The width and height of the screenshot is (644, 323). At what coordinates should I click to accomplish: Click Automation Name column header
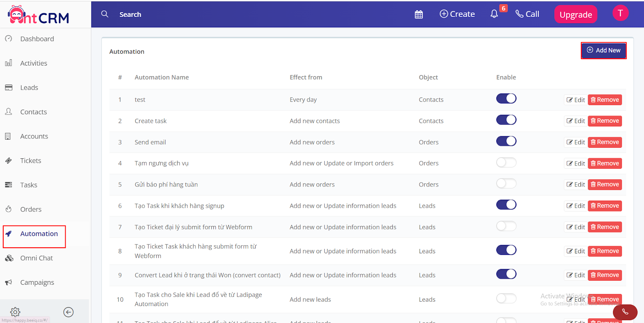[161, 77]
